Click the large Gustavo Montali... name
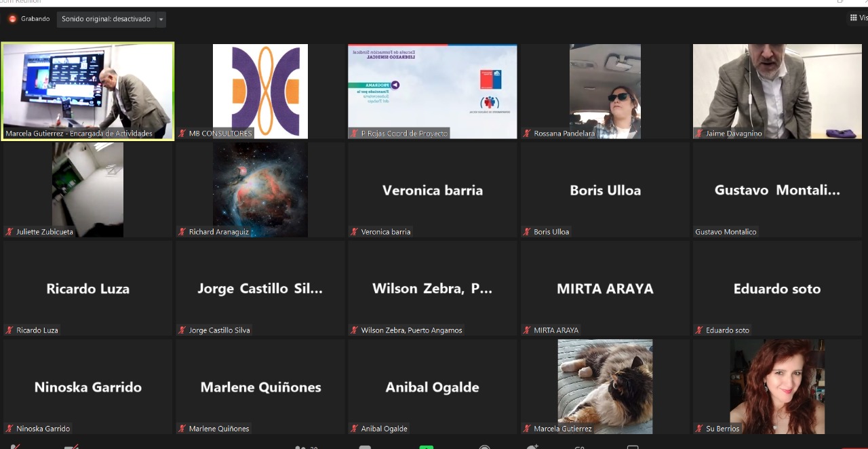 pyautogui.click(x=777, y=191)
